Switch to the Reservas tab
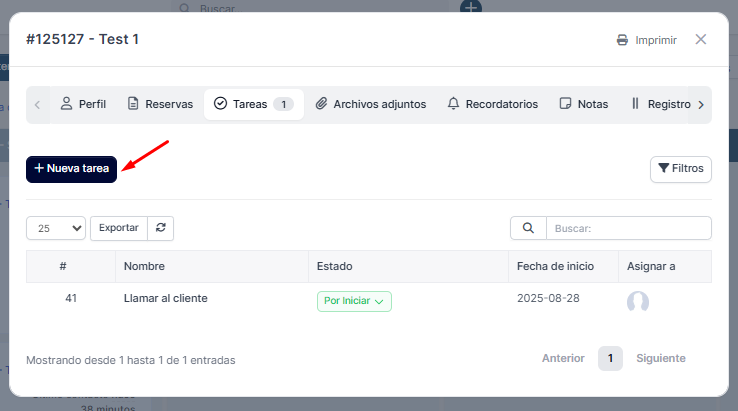The image size is (738, 411). pyautogui.click(x=160, y=104)
